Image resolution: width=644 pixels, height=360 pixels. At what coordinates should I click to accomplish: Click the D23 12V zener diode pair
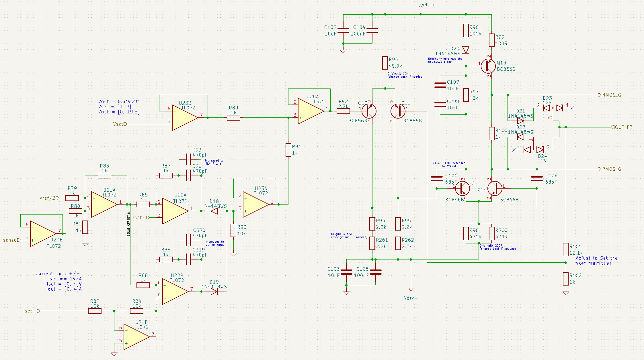pyautogui.click(x=553, y=108)
